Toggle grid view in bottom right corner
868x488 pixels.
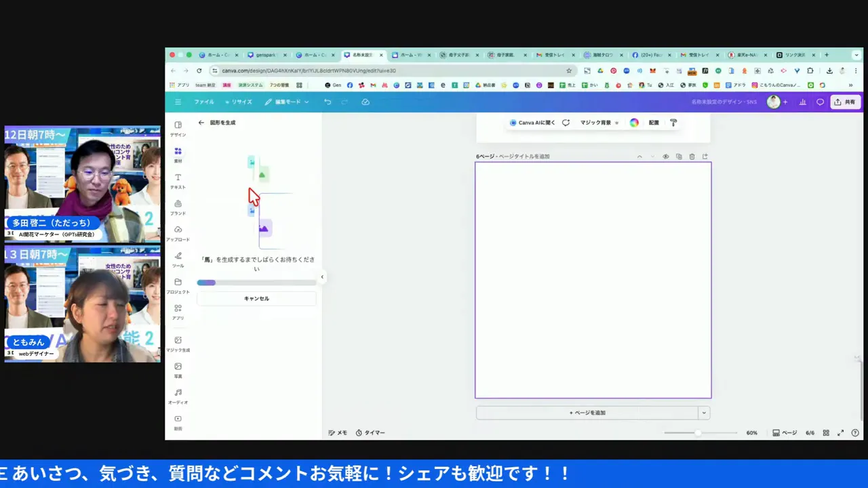[826, 432]
